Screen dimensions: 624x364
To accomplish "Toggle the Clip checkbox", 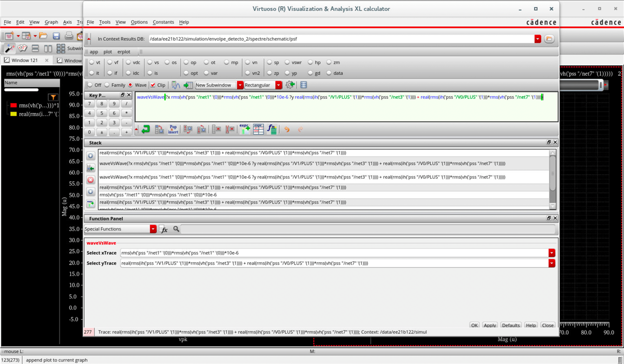I will [153, 85].
